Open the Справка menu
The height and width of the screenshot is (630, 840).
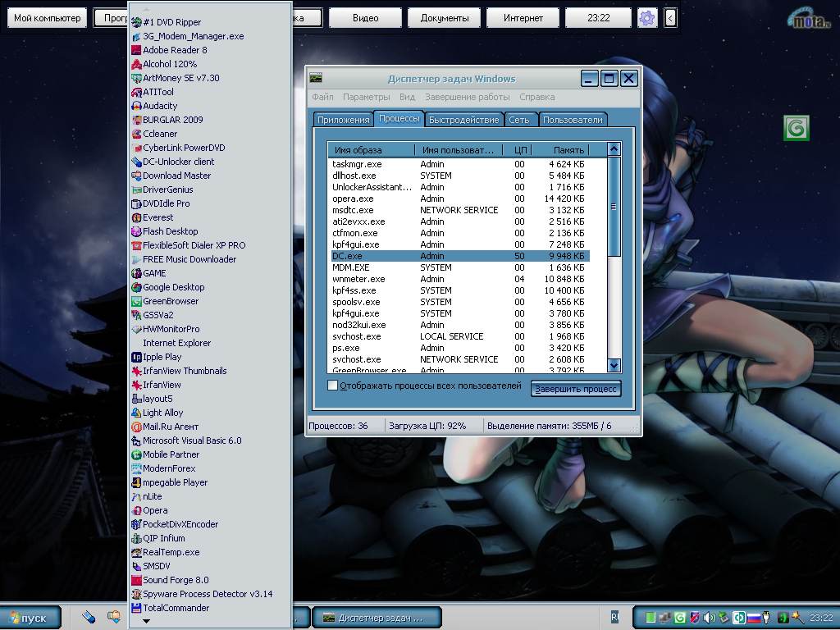tap(536, 97)
